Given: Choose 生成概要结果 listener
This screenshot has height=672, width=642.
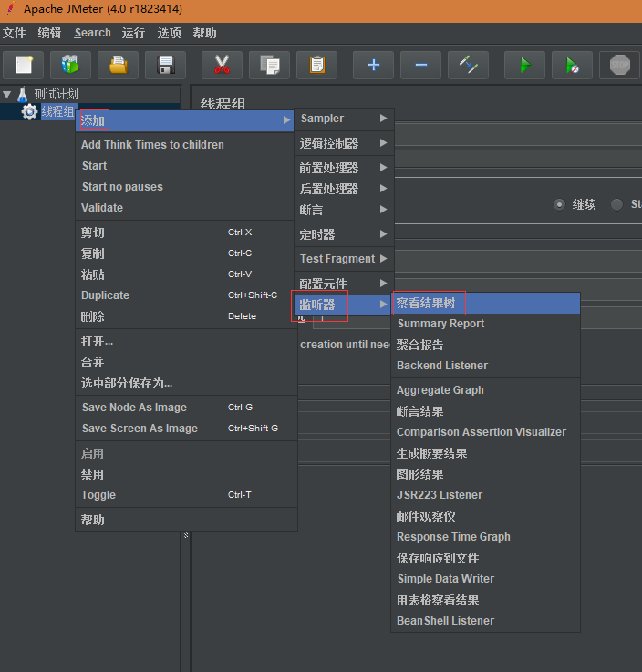Looking at the screenshot, I should [486, 453].
